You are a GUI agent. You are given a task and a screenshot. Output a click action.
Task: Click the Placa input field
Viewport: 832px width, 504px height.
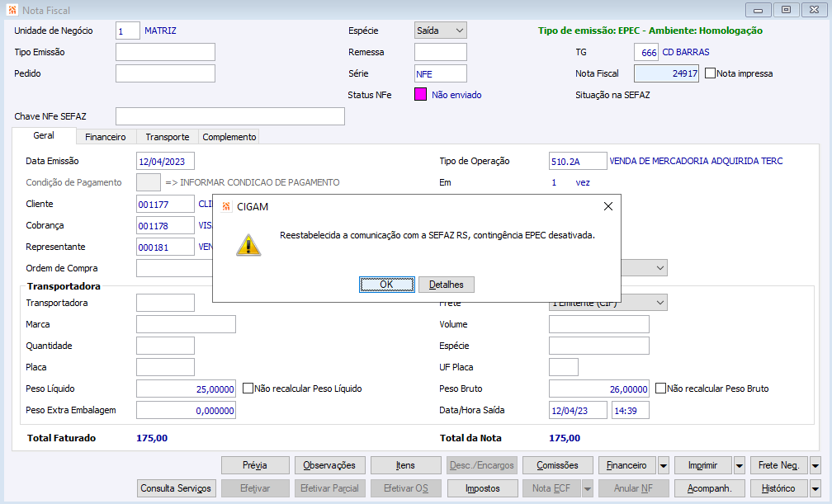pyautogui.click(x=165, y=367)
